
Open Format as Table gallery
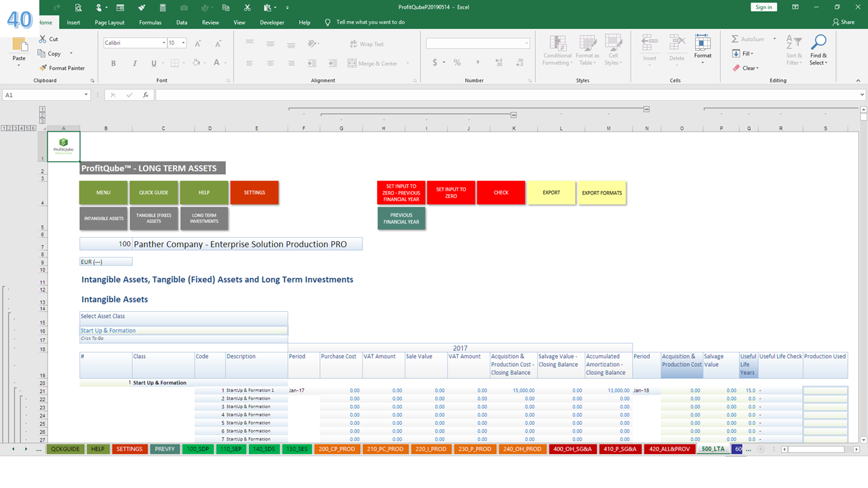587,43
